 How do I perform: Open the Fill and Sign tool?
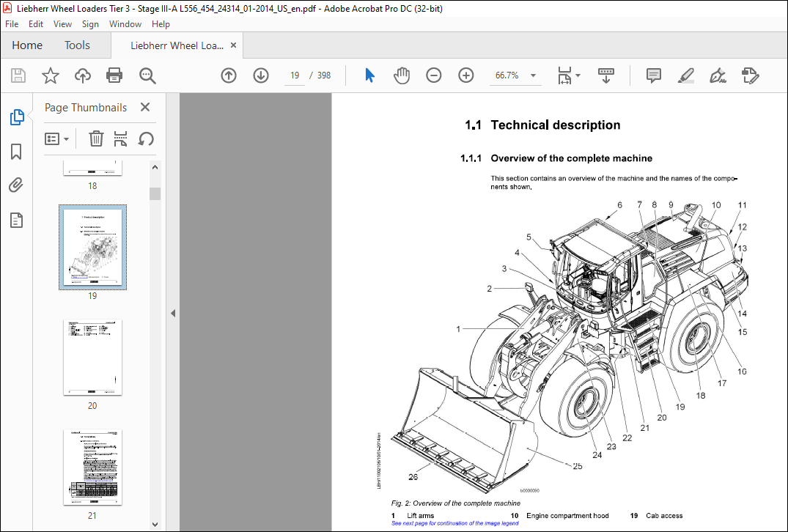tap(718, 76)
